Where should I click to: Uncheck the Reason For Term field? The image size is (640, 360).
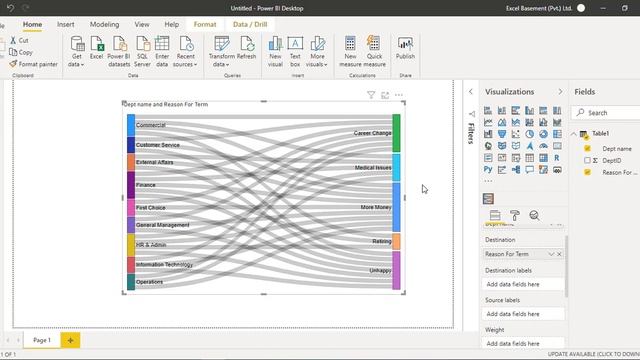click(587, 172)
